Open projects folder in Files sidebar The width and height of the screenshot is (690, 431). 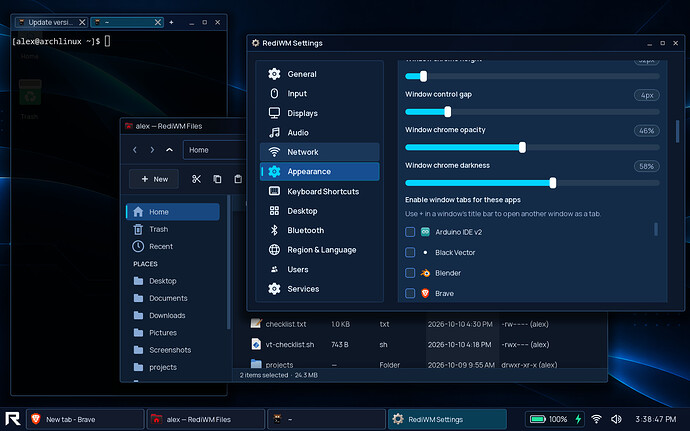coord(172,367)
